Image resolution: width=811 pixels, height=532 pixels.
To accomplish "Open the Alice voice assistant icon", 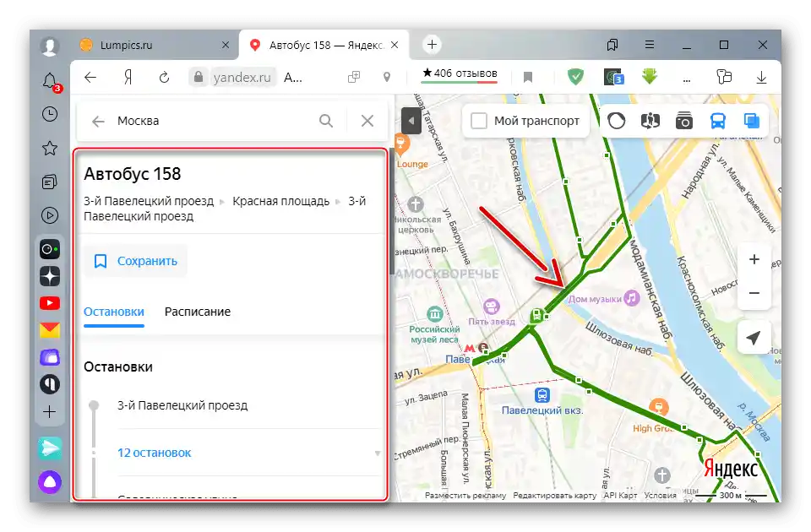I will 50,482.
